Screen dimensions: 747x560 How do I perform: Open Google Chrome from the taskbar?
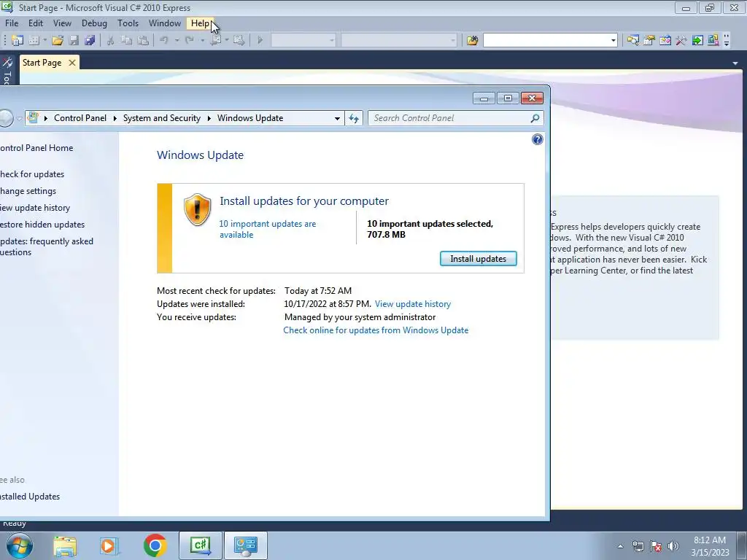coord(155,545)
